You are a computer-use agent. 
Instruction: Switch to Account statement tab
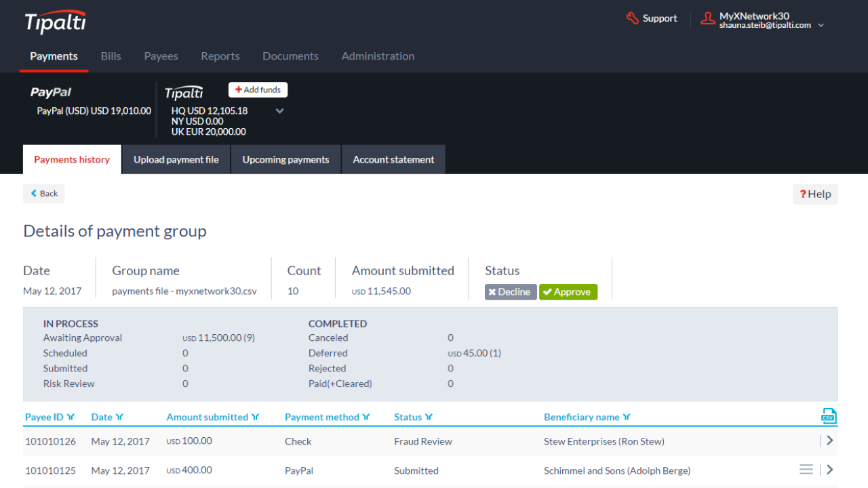pyautogui.click(x=393, y=160)
